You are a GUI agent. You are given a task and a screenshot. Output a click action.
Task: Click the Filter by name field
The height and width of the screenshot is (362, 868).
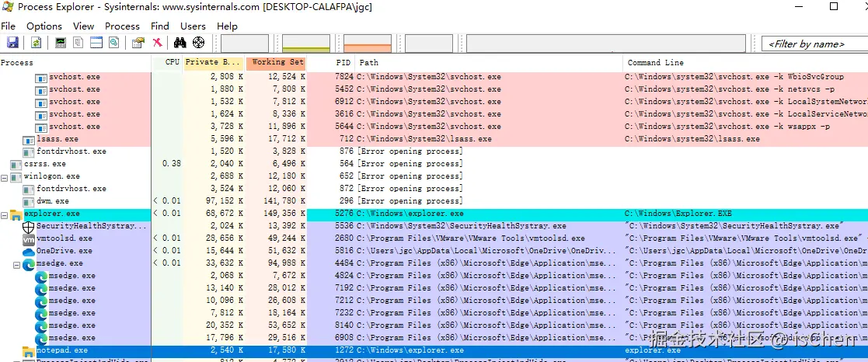[814, 44]
